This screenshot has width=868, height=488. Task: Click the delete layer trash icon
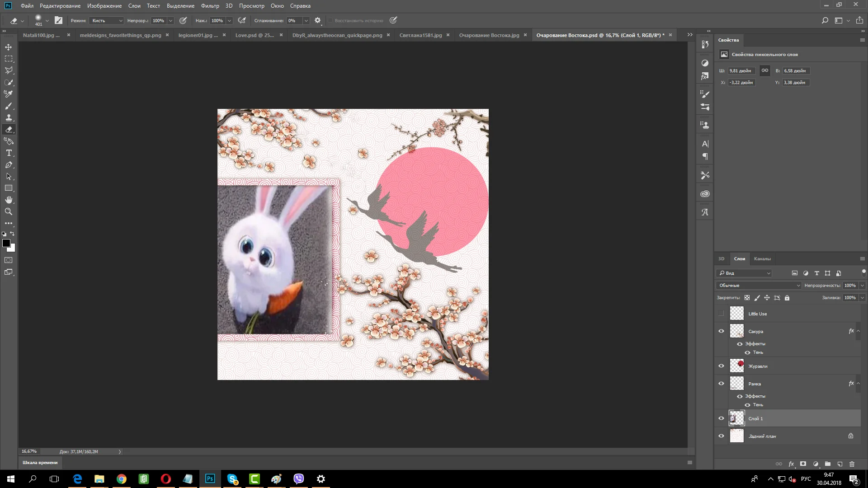click(x=852, y=464)
